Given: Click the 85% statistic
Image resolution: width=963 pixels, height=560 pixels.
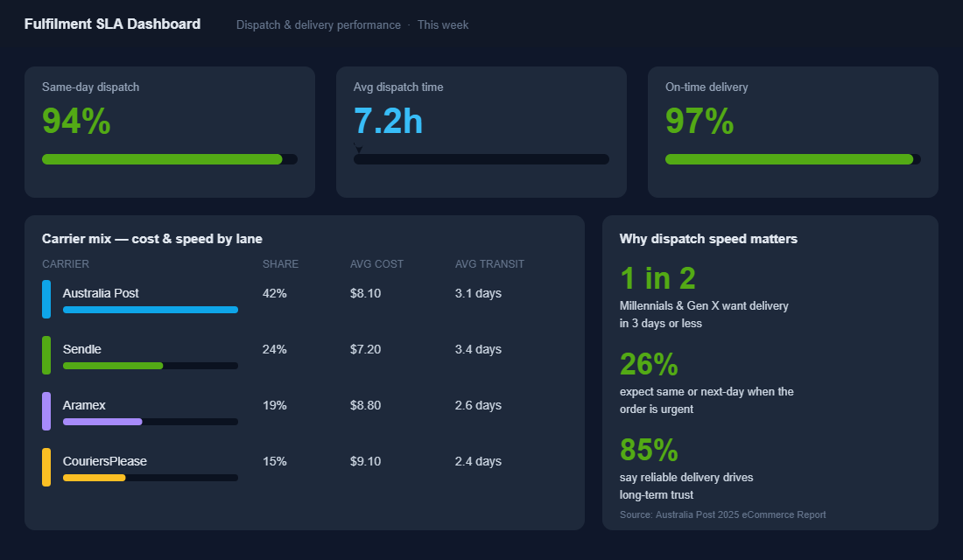Looking at the screenshot, I should coord(650,450).
